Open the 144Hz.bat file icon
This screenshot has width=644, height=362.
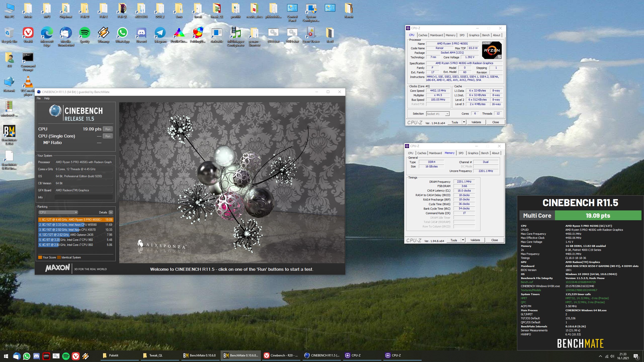(x=292, y=35)
